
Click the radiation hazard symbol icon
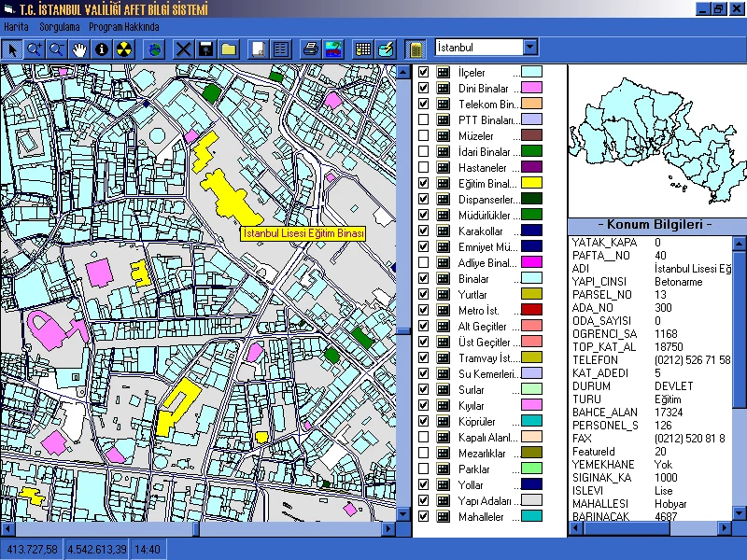coord(124,49)
